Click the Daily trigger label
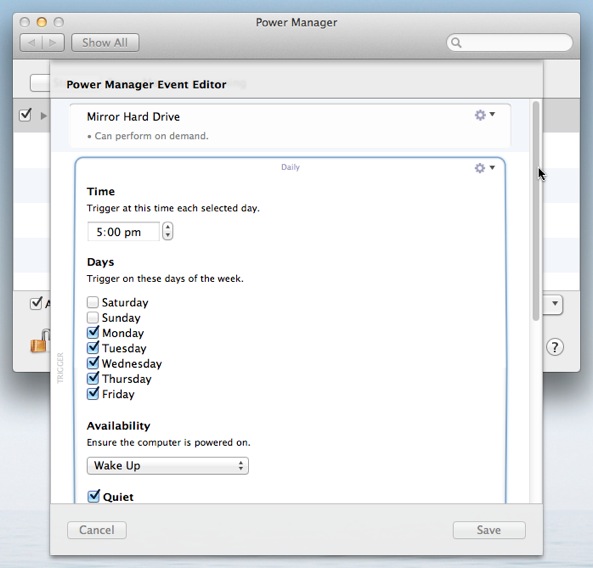Screen dimensions: 593x568 pos(290,167)
